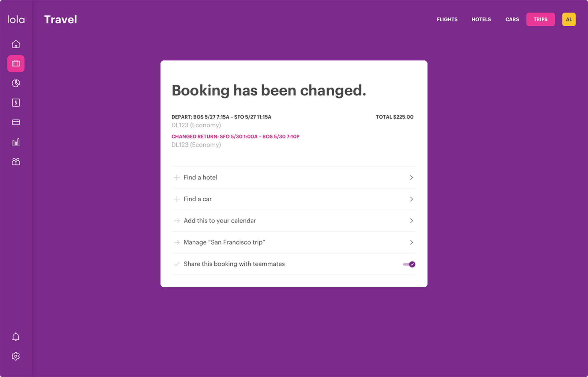Click the dollar receipt expenses icon

[16, 103]
